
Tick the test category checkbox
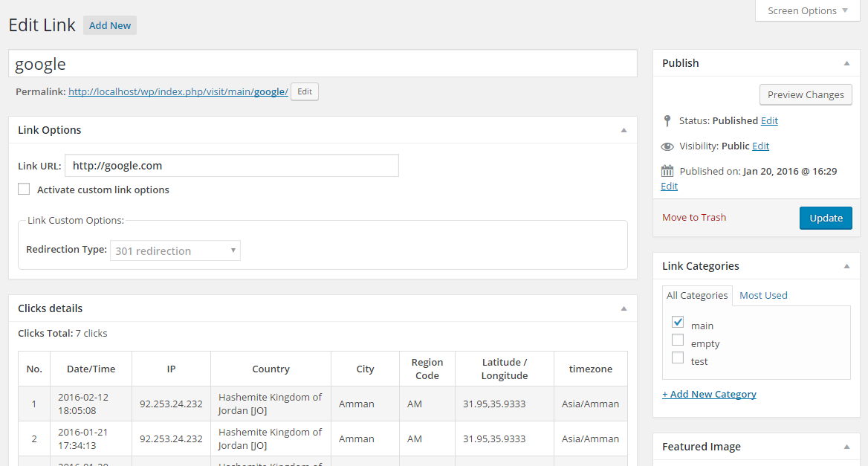click(x=678, y=358)
